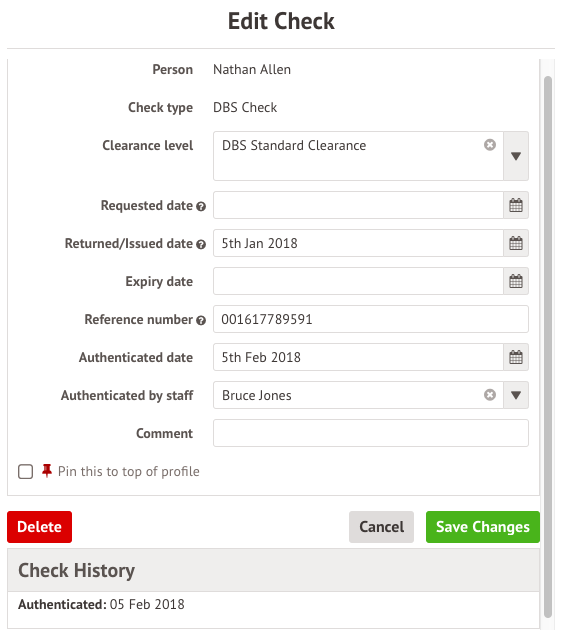Show help for Reference number

click(x=201, y=321)
